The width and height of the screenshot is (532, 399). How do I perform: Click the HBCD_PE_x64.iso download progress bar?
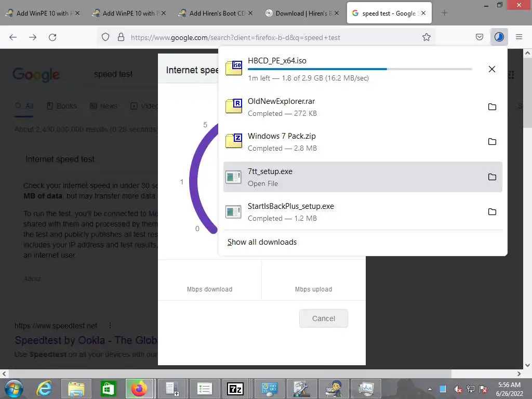pyautogui.click(x=360, y=69)
